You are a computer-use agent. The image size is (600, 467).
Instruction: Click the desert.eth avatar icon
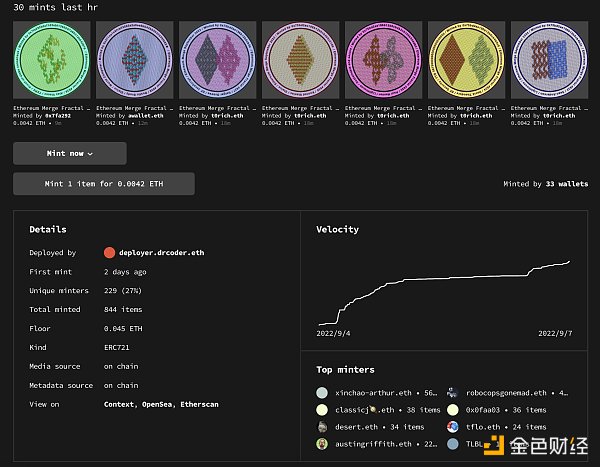[x=322, y=427]
